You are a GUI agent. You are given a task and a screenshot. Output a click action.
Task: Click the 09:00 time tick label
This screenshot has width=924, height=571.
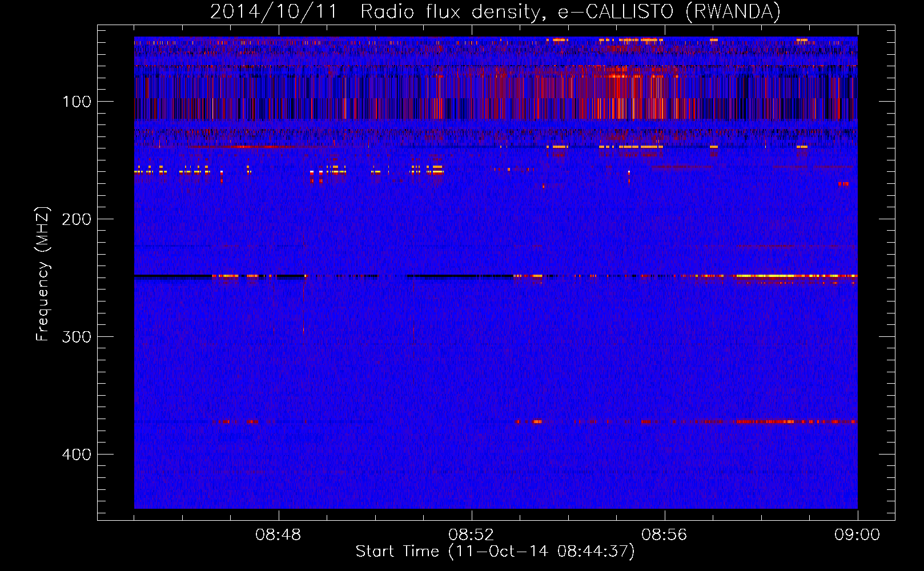pyautogui.click(x=857, y=535)
